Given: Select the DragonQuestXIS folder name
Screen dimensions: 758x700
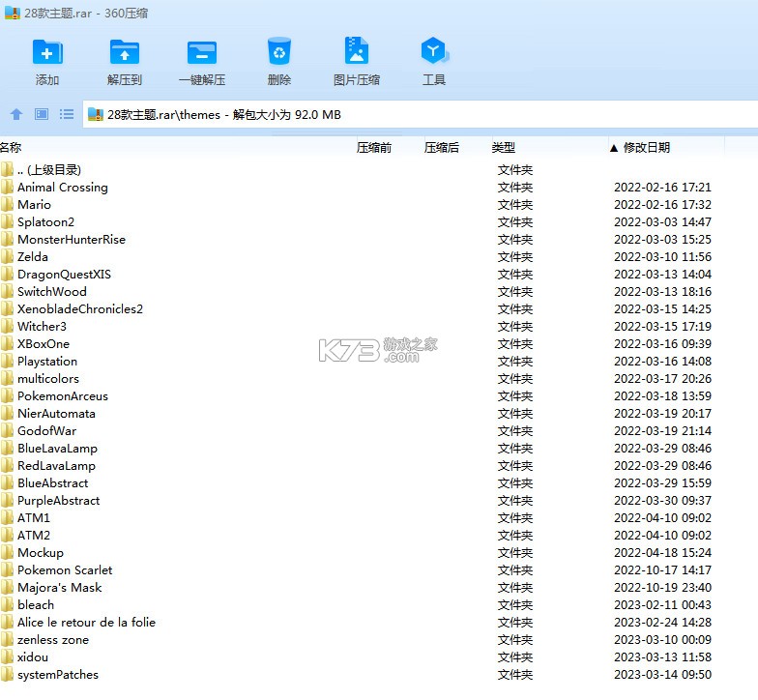Looking at the screenshot, I should [64, 275].
